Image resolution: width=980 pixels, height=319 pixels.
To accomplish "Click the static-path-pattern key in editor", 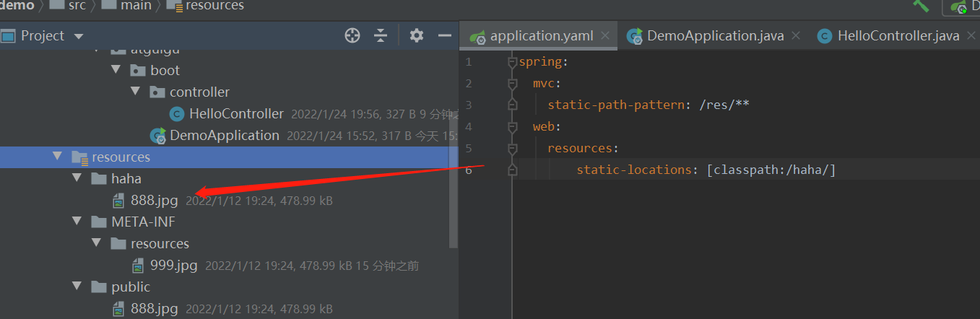I will (x=615, y=105).
